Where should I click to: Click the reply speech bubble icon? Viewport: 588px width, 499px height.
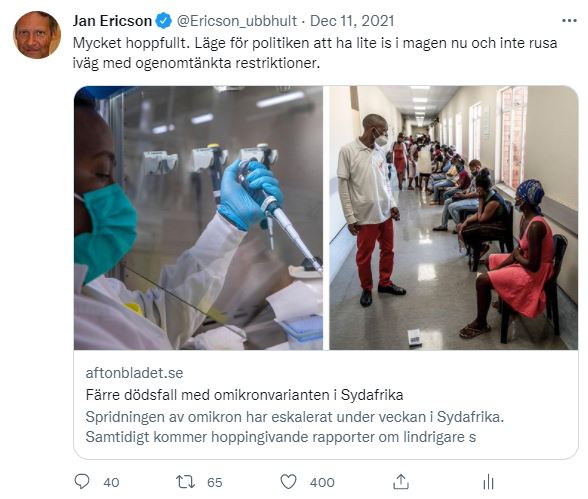point(82,482)
